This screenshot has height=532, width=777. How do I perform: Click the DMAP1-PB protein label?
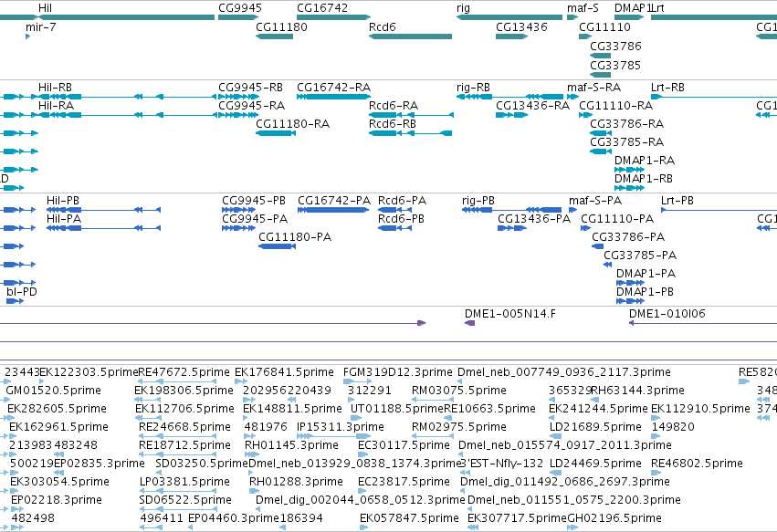(645, 292)
